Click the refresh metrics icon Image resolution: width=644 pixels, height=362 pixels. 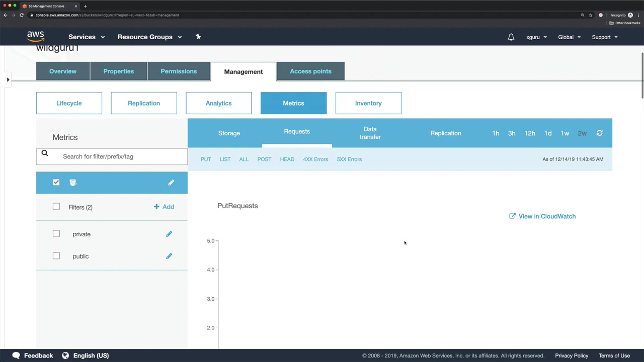click(599, 133)
